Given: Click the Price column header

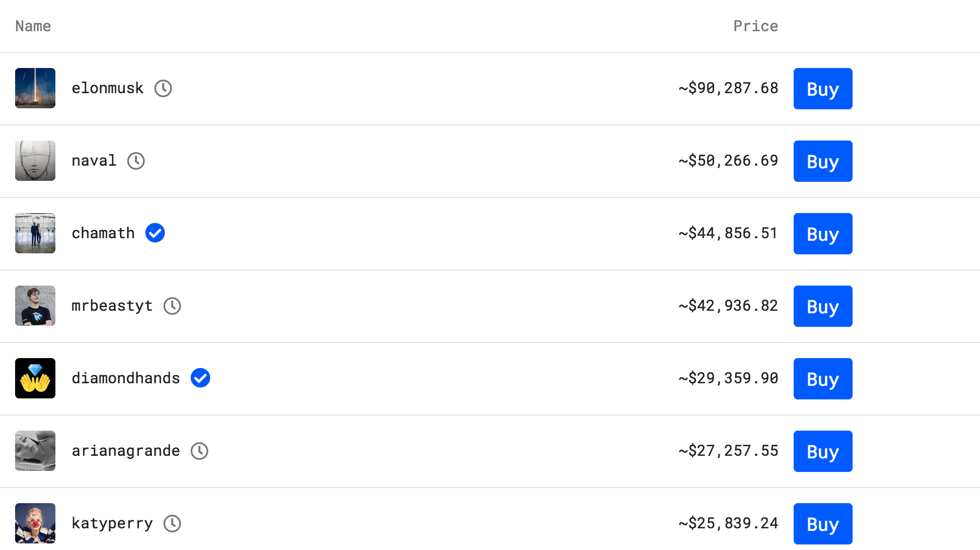Looking at the screenshot, I should pyautogui.click(x=755, y=26).
